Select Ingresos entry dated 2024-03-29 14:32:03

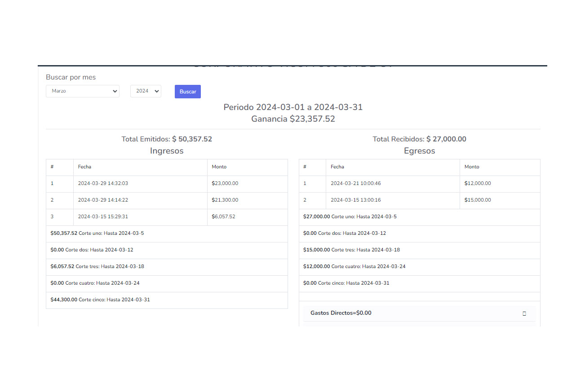click(x=103, y=184)
